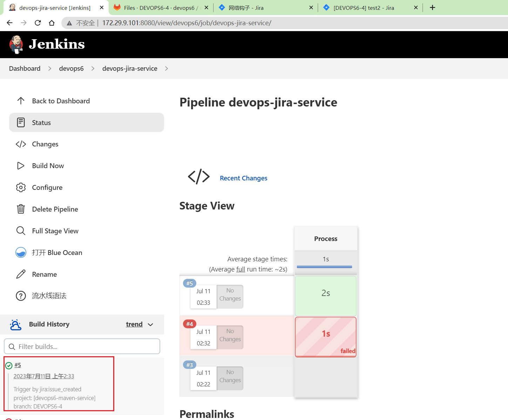Close the DEVOPS6-4 test2 Jira tab
This screenshot has width=508, height=420.
click(x=416, y=7)
